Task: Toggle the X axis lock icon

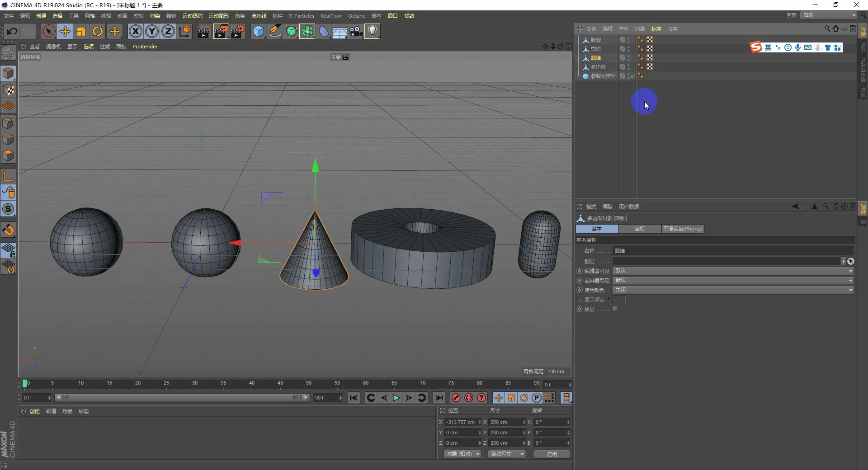Action: click(135, 31)
